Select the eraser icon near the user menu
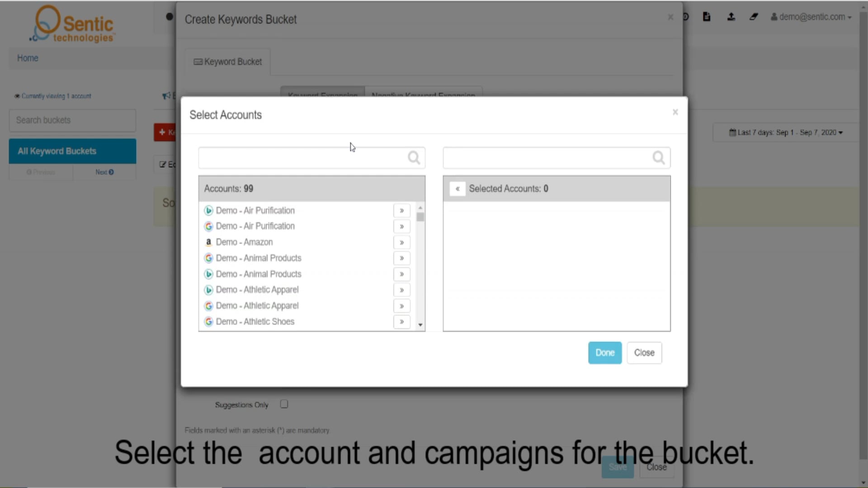868x488 pixels. [x=754, y=17]
